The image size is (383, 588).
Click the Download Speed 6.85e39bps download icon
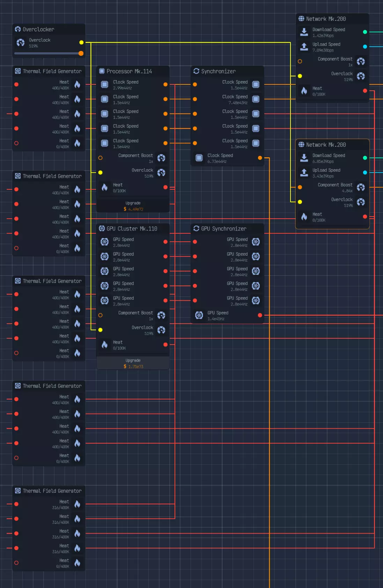(304, 158)
